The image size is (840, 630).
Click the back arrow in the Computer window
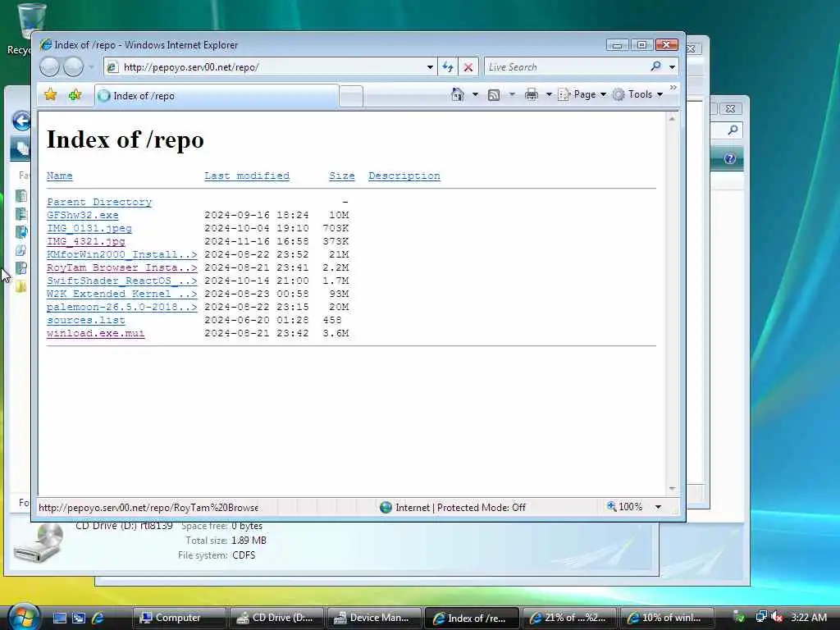tap(21, 121)
